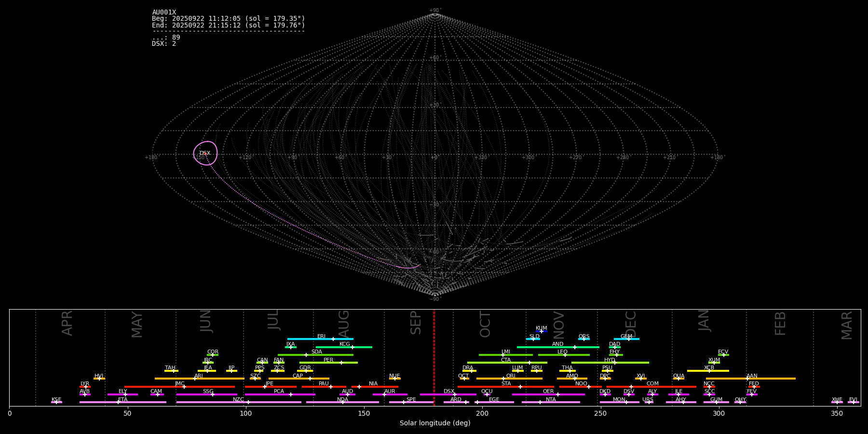Viewport: 868px width, 434px height.
Task: Select the NZC shower label
Action: point(238,400)
